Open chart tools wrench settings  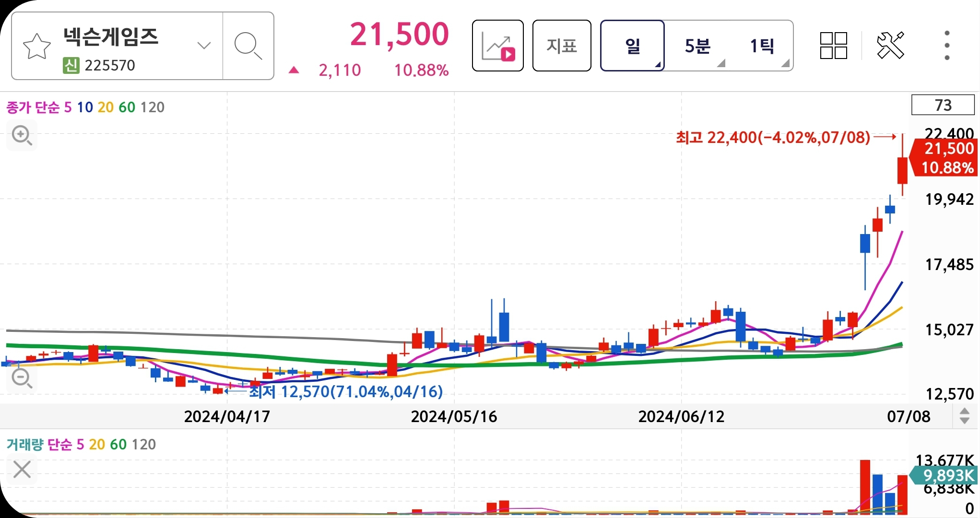[x=890, y=46]
